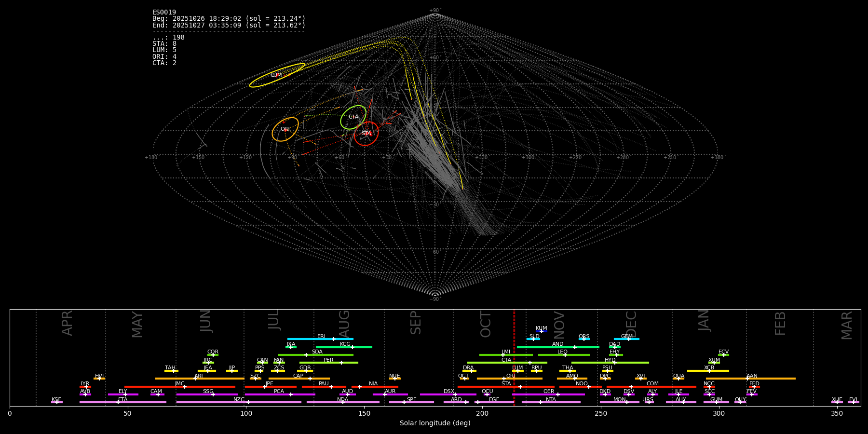Viewport: 868px width, 434px height.
Task: Click the AUG month label
Action: [344, 323]
